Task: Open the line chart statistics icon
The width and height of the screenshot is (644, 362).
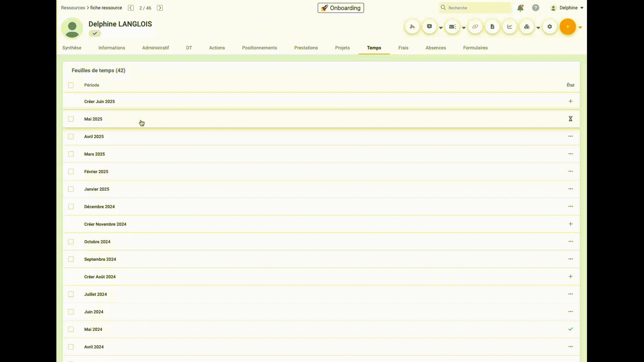Action: pos(509,27)
